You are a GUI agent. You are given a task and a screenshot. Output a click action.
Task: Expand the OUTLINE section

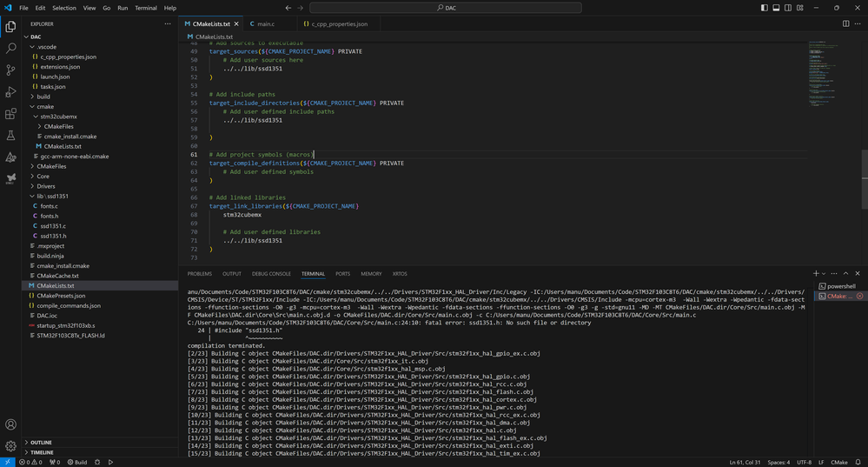(x=42, y=443)
